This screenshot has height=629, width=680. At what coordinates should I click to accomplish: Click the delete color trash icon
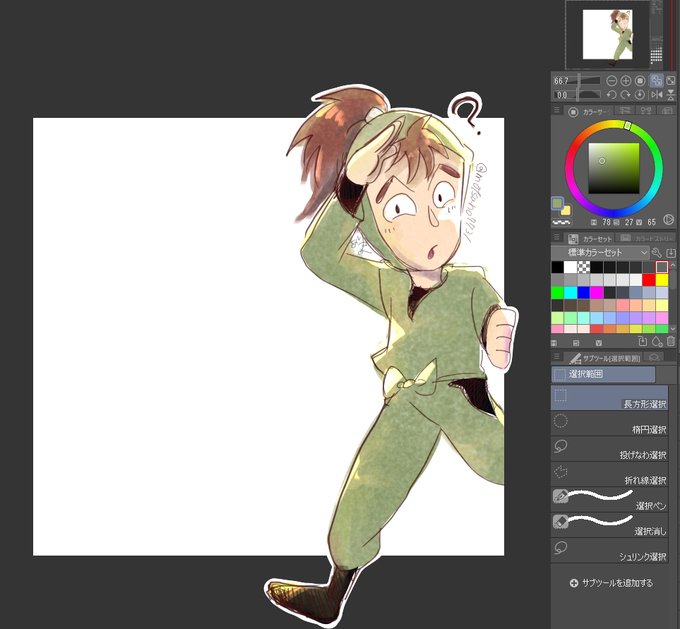670,342
